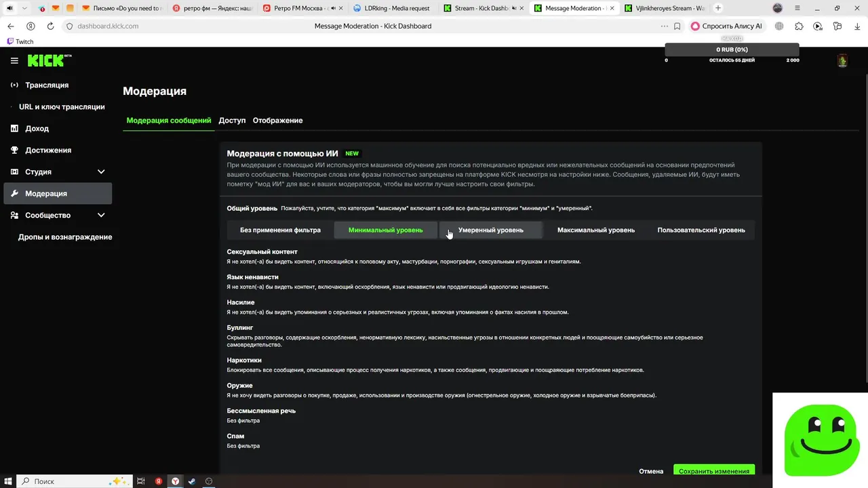Viewport: 868px width, 488px height.
Task: Click the Буллинг heading
Action: tap(239, 327)
